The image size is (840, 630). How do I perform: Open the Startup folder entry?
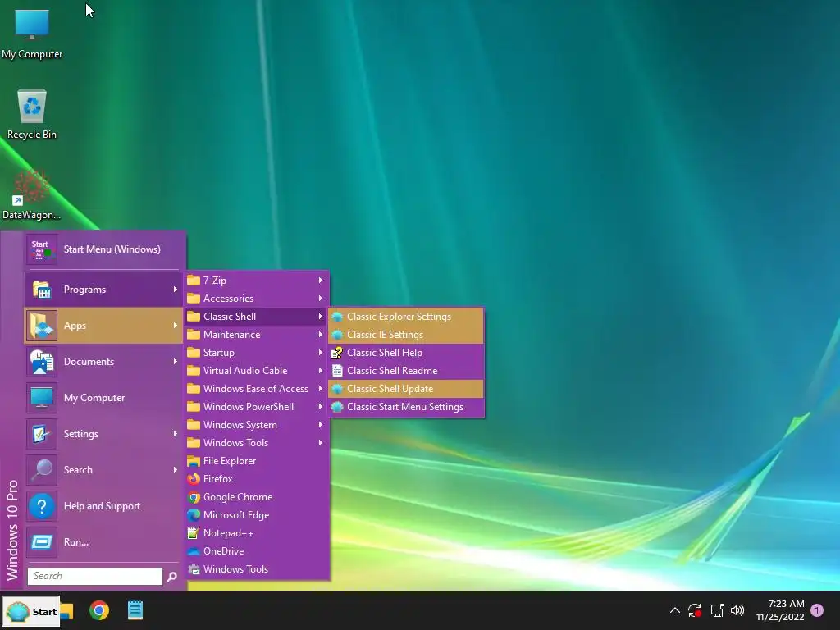point(257,353)
